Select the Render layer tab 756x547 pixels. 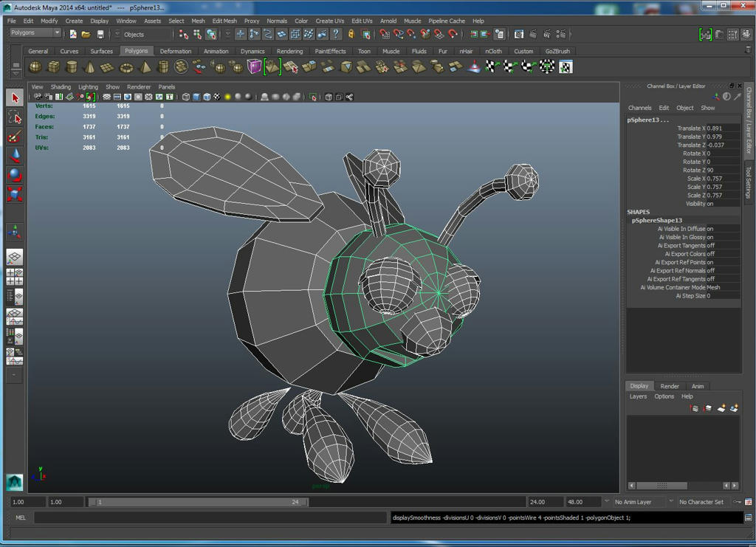click(670, 386)
